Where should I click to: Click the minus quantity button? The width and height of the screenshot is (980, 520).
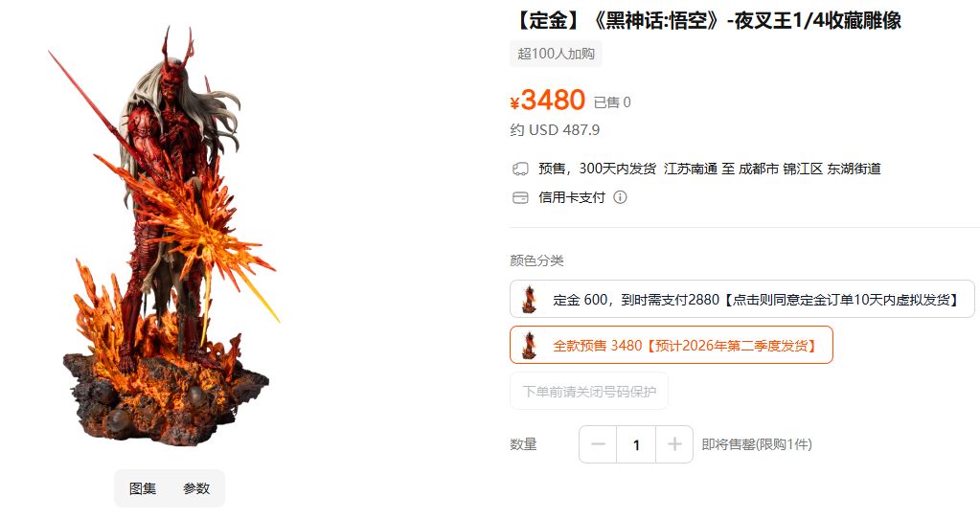point(598,444)
